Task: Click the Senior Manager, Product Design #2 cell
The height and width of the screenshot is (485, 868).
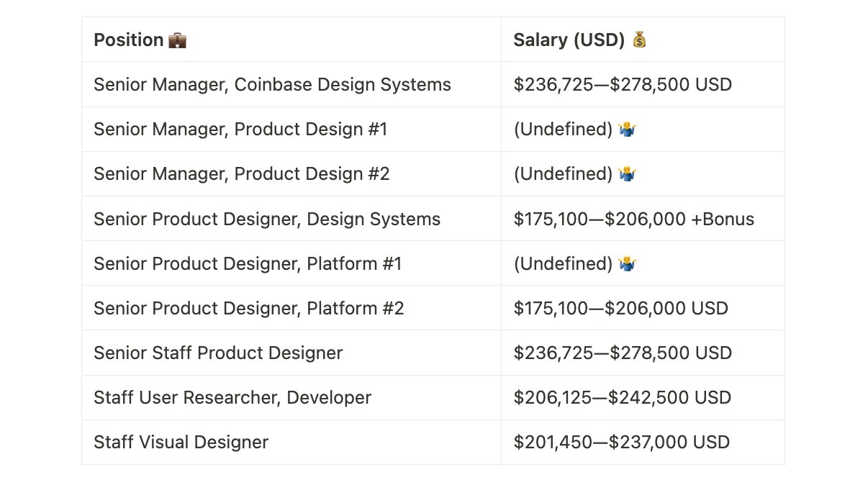Action: click(291, 174)
